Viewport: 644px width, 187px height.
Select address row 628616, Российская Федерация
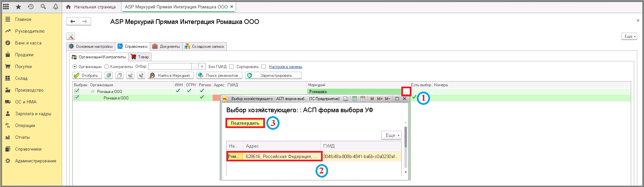coord(281,156)
